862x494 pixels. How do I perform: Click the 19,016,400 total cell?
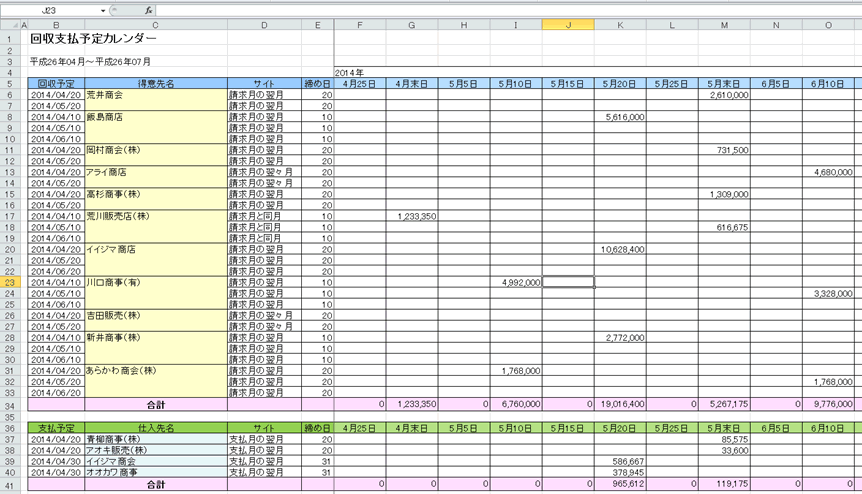click(620, 404)
